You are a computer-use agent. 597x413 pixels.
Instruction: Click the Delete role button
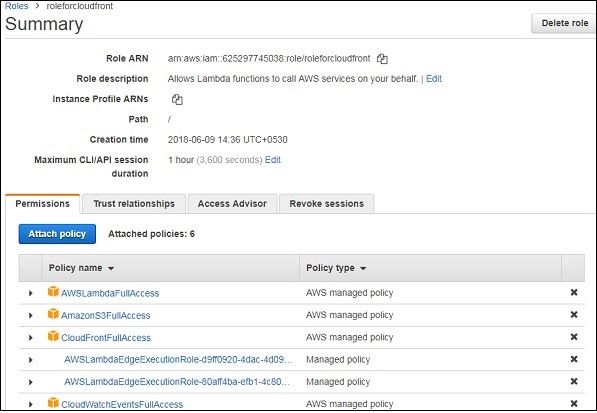click(564, 23)
